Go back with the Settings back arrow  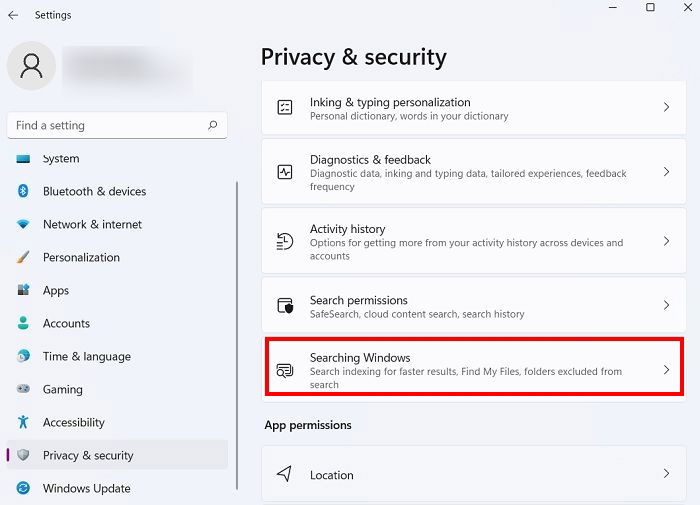pos(13,15)
